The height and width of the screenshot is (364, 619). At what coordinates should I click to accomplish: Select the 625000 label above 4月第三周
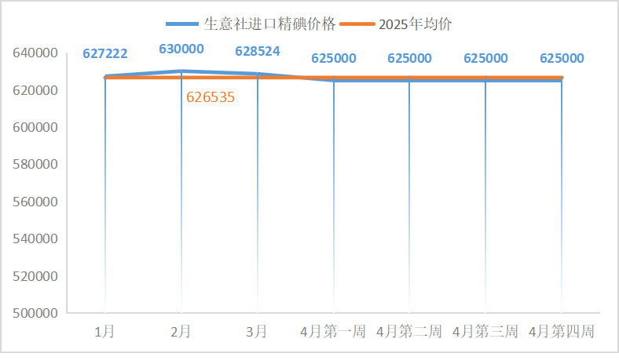point(485,58)
